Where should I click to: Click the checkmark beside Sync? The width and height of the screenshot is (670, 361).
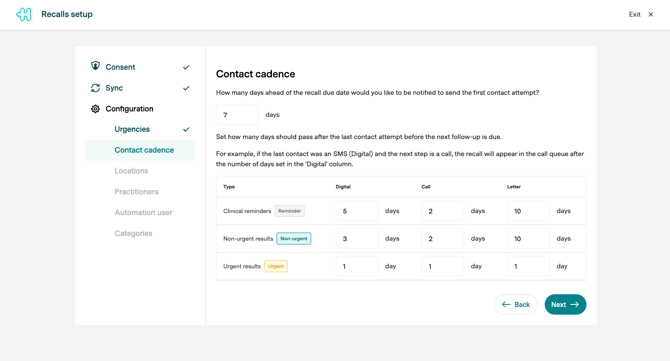point(186,88)
